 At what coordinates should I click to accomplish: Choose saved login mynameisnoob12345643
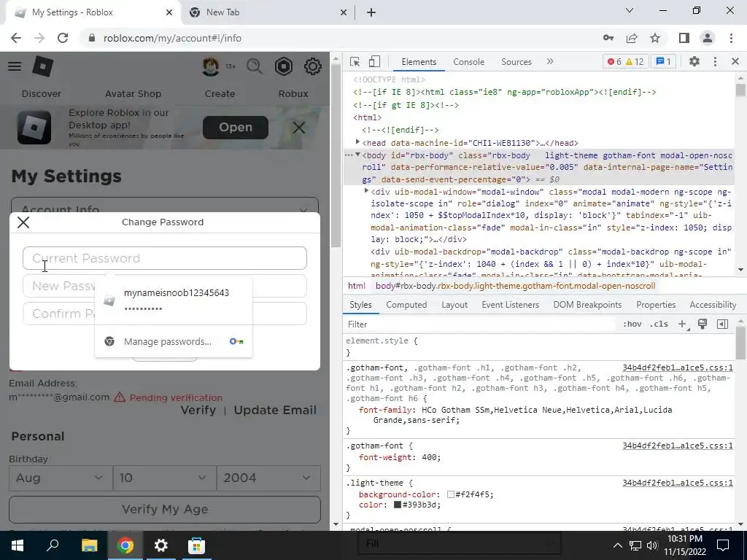(x=174, y=300)
